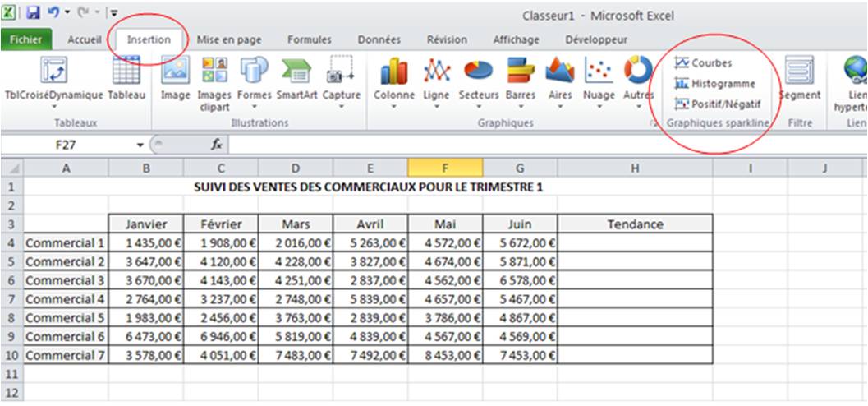Viewport: 868px width, 406px height.
Task: Open the Customize Quick Access Toolbar dropdown
Action: [113, 13]
